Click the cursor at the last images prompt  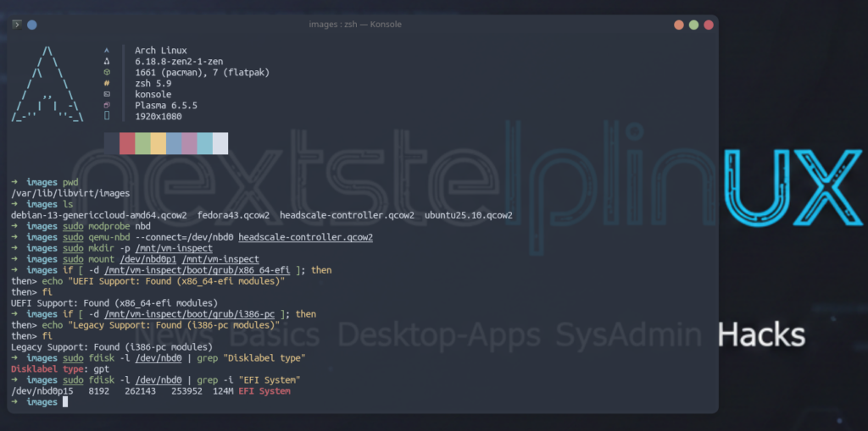[x=65, y=402]
